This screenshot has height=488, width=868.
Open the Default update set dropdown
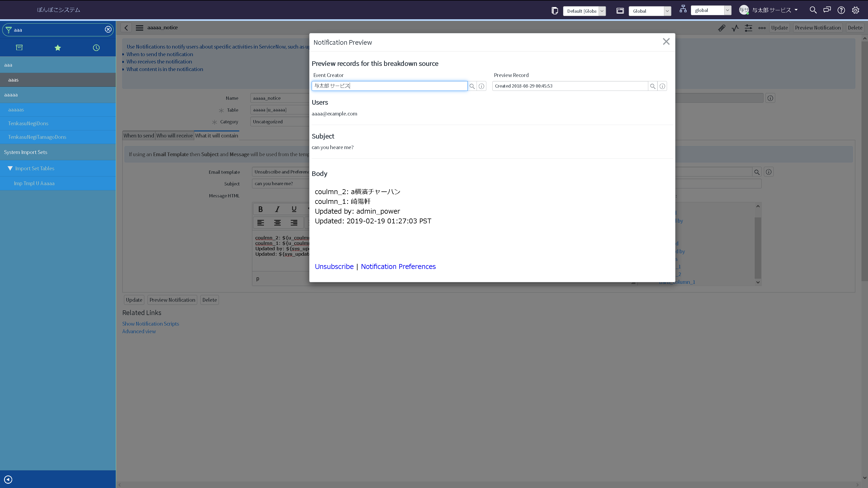pos(584,11)
